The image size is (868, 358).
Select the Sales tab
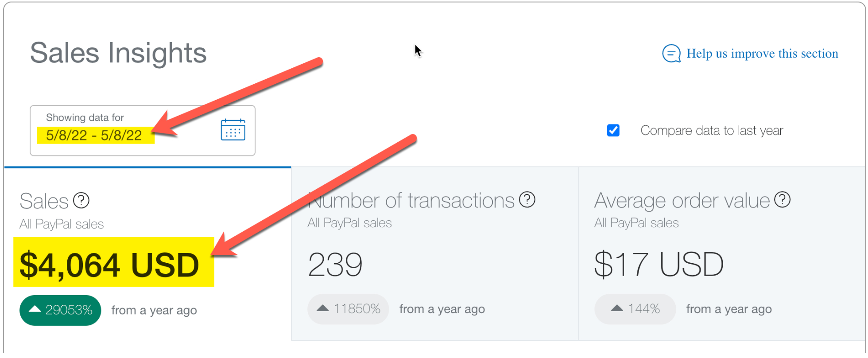[x=147, y=254]
